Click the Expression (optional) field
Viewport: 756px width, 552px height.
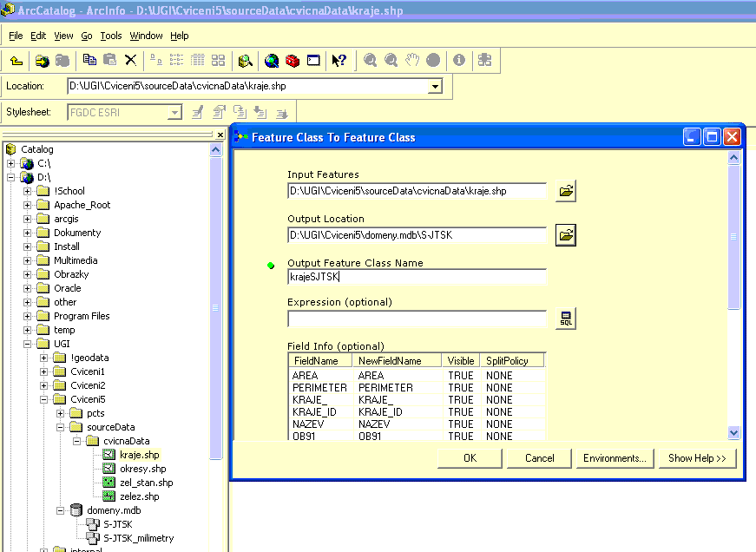(x=417, y=319)
